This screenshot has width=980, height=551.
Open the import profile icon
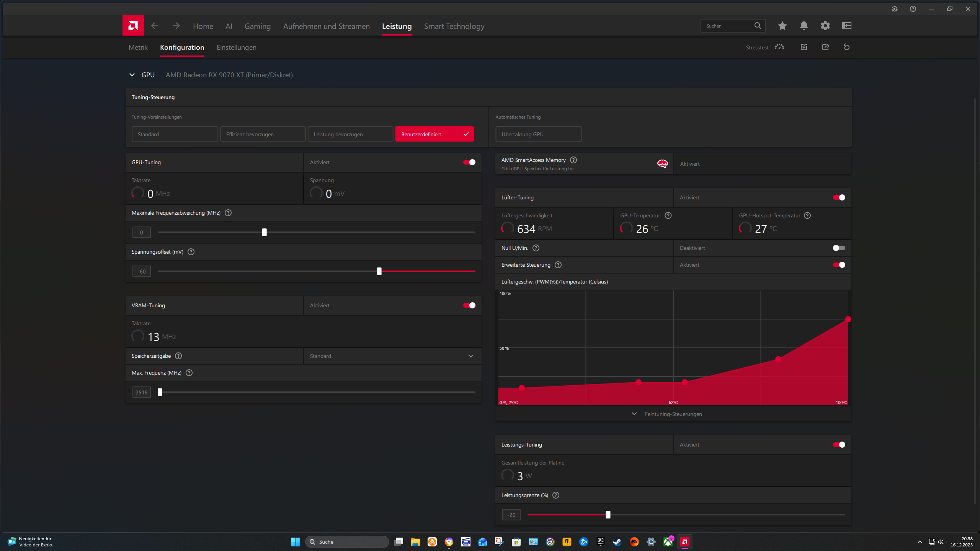(x=804, y=47)
